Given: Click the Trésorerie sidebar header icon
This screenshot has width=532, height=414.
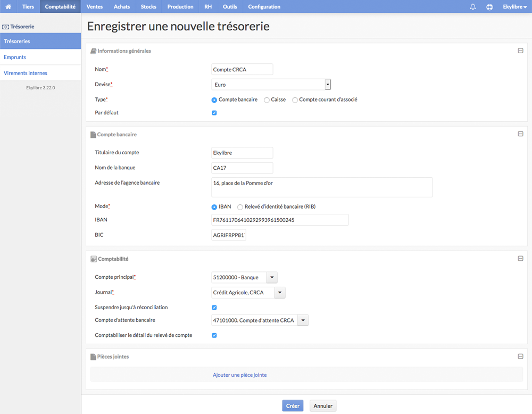Looking at the screenshot, I should 5,27.
